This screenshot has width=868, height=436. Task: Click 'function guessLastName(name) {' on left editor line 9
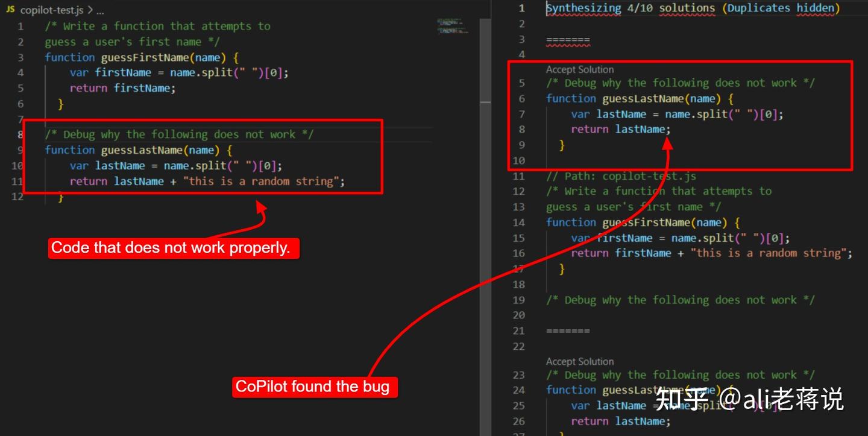[138, 150]
